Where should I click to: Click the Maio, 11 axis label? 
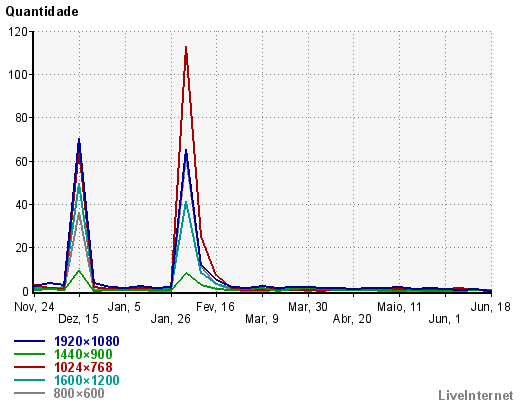pyautogui.click(x=399, y=307)
